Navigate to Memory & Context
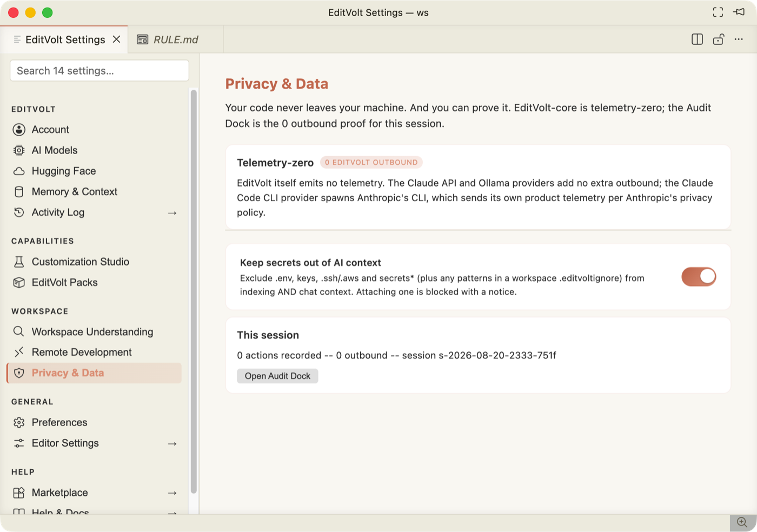 [94, 192]
